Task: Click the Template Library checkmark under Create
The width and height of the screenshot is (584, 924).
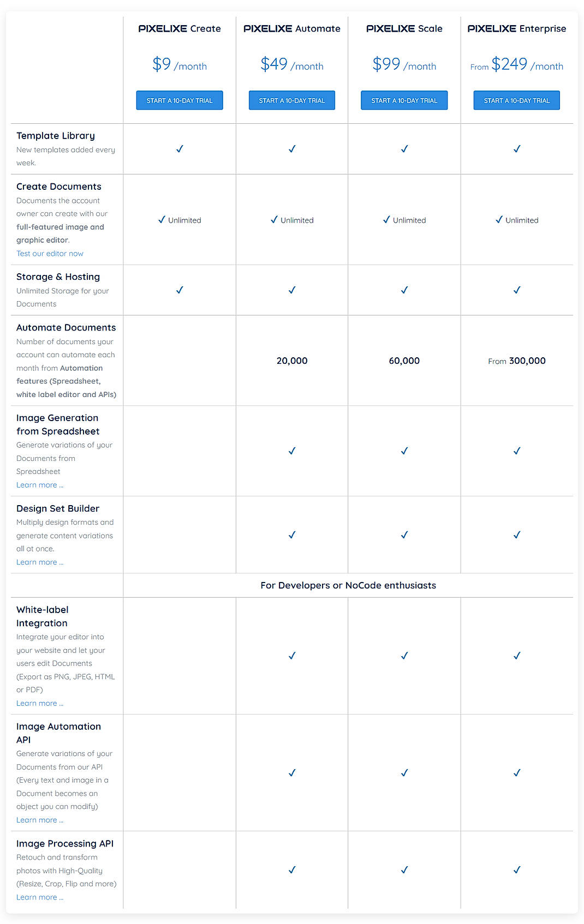Action: tap(179, 148)
